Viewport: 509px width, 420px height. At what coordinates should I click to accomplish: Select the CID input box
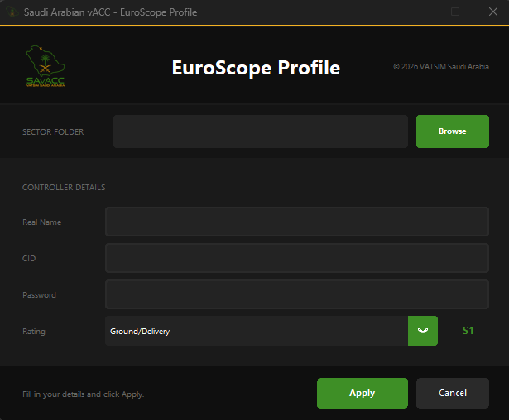click(297, 258)
